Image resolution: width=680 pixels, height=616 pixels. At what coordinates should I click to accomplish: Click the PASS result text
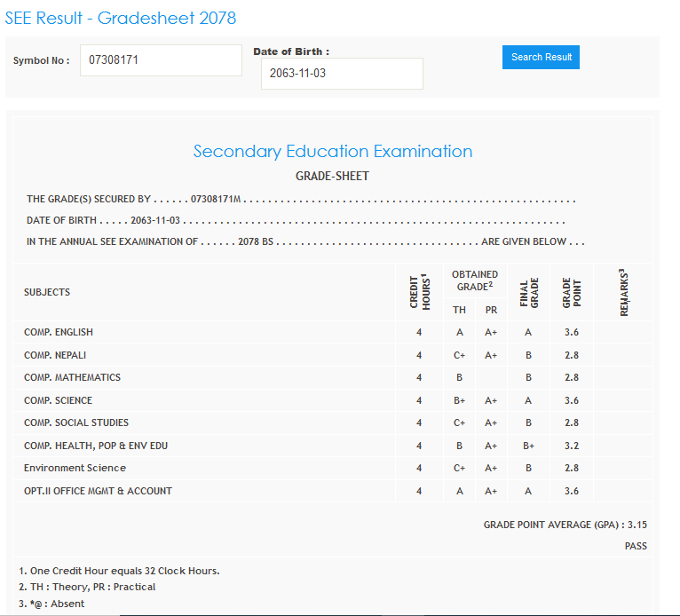pyautogui.click(x=636, y=546)
